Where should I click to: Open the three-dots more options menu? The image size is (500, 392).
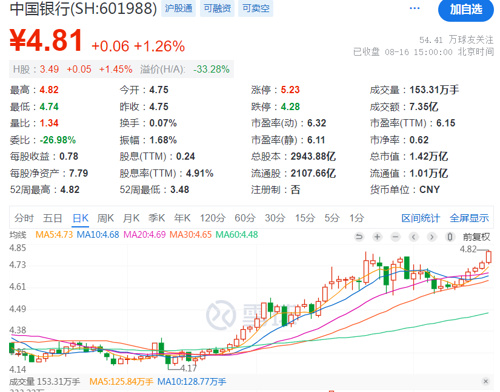click(x=414, y=8)
